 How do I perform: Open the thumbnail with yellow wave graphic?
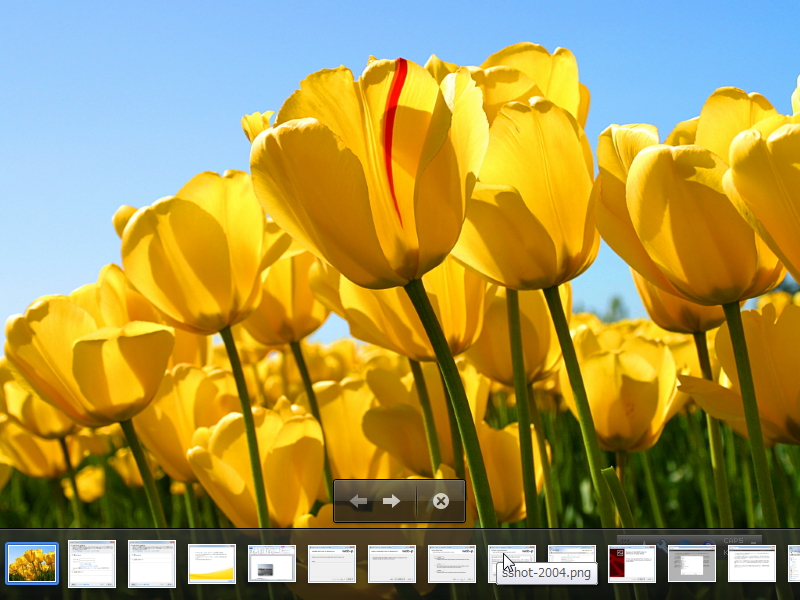point(212,564)
